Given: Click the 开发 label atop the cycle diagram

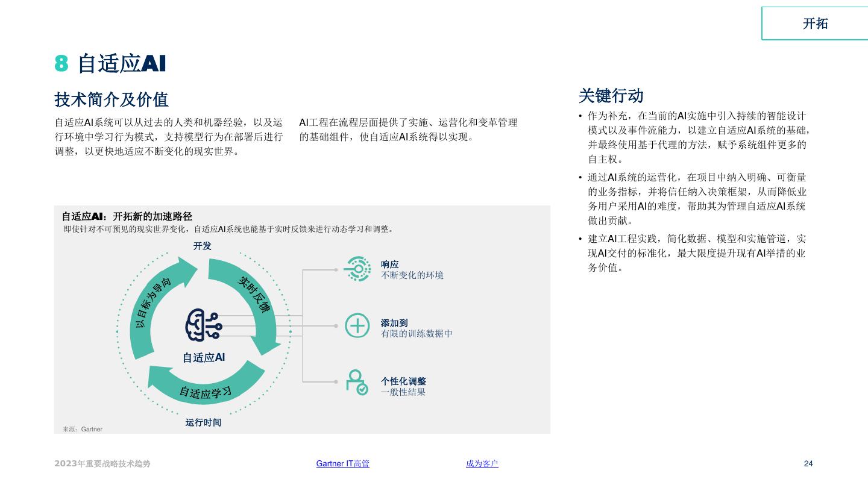Looking at the screenshot, I should point(203,246).
